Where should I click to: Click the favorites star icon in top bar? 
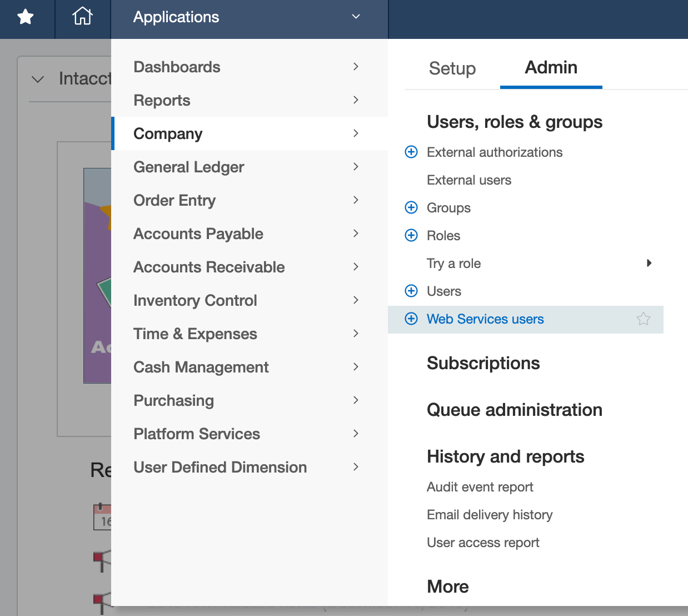pyautogui.click(x=26, y=17)
